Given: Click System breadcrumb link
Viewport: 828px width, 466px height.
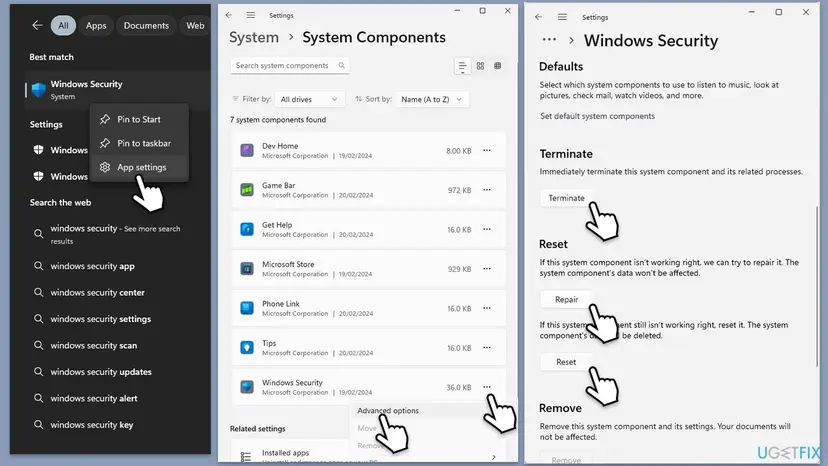Looking at the screenshot, I should pyautogui.click(x=254, y=38).
